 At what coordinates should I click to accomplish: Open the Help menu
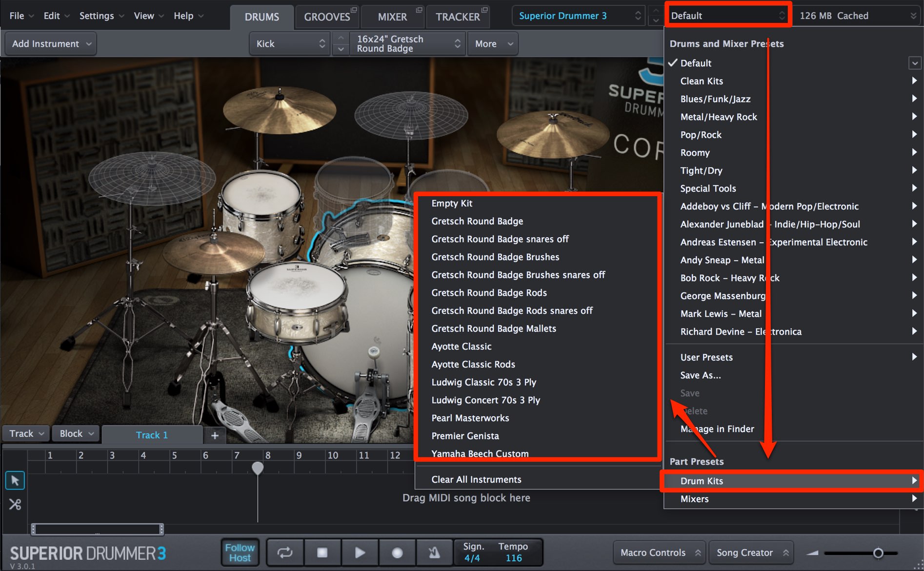pyautogui.click(x=188, y=16)
